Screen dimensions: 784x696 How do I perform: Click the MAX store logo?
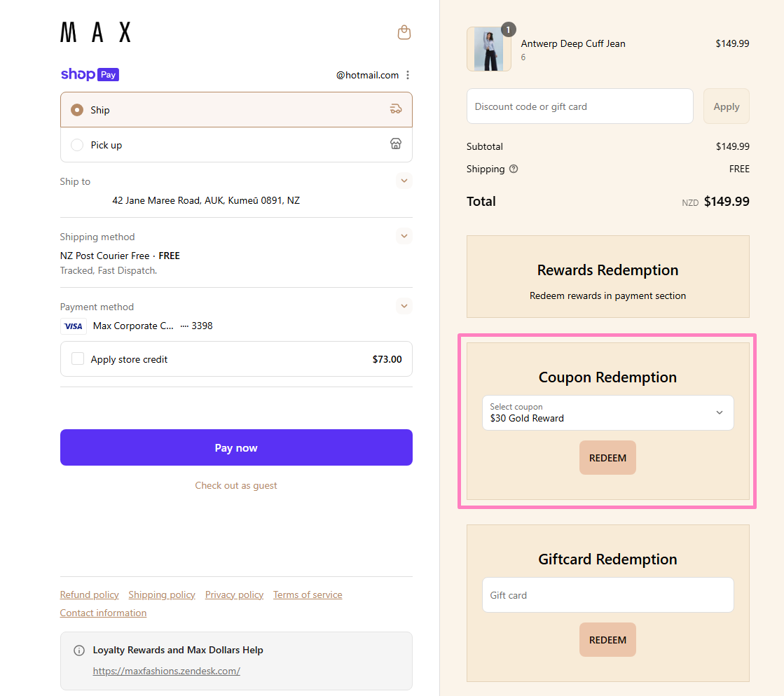pos(95,32)
